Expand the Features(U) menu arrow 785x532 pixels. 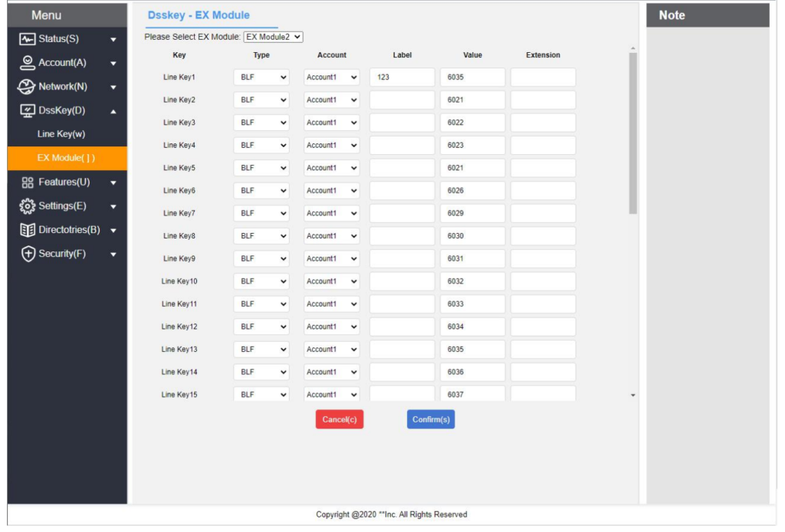(x=113, y=183)
